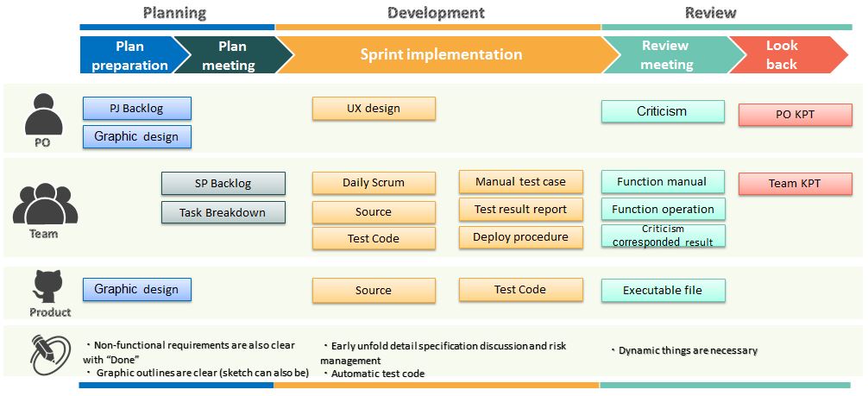Image resolution: width=868 pixels, height=396 pixels.
Task: Click the PO label under person icon
Action: tap(42, 142)
